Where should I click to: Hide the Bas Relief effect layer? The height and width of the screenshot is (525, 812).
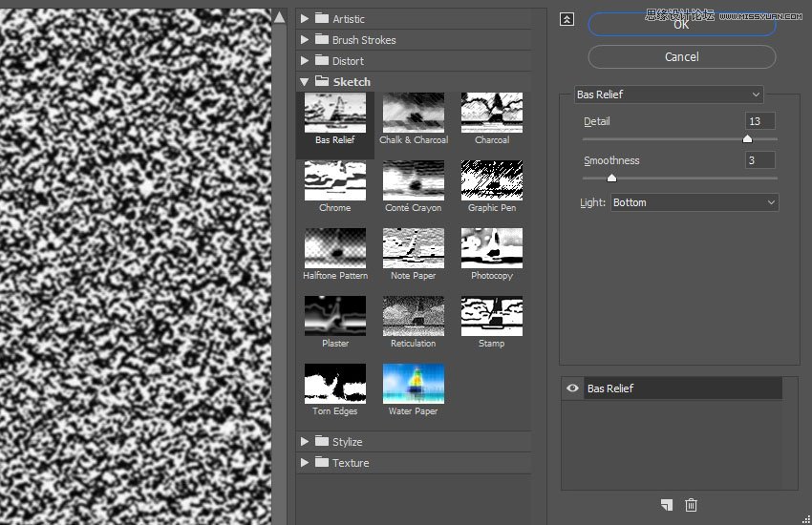coord(573,388)
